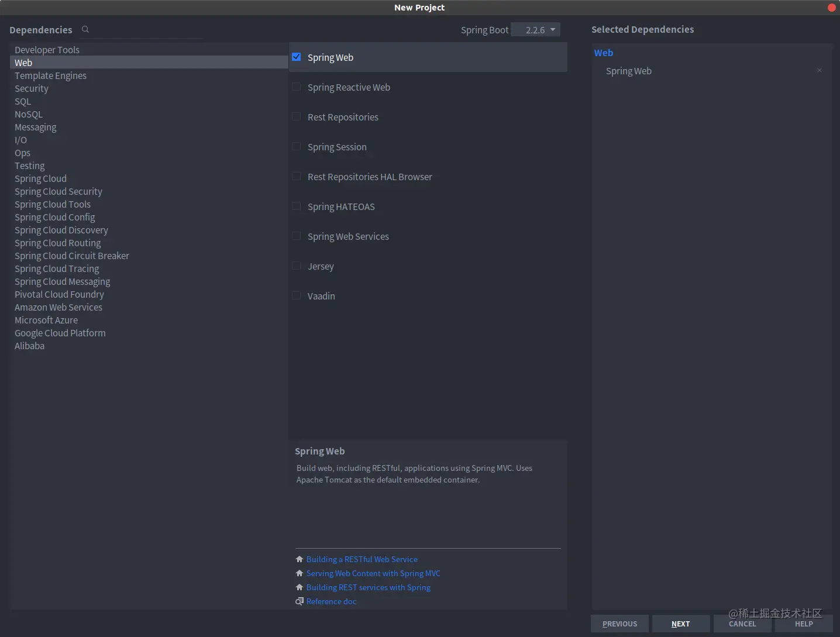Viewport: 840px width, 637px height.
Task: Open Building a RESTful Web Service link
Action: pyautogui.click(x=362, y=559)
